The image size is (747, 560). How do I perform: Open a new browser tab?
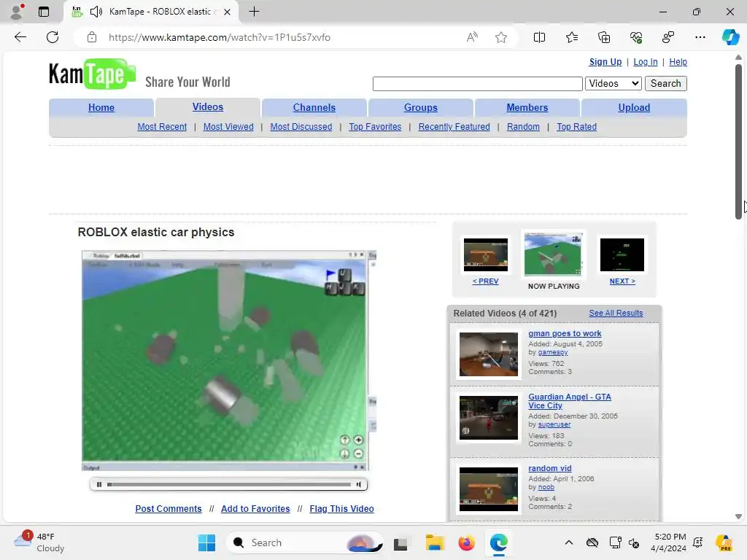pyautogui.click(x=254, y=12)
